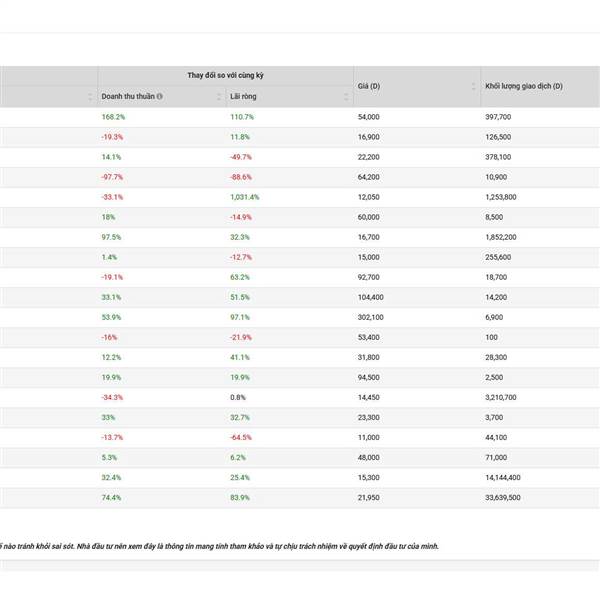
Task: Select the Giá (D) column header label
Action: (x=369, y=86)
